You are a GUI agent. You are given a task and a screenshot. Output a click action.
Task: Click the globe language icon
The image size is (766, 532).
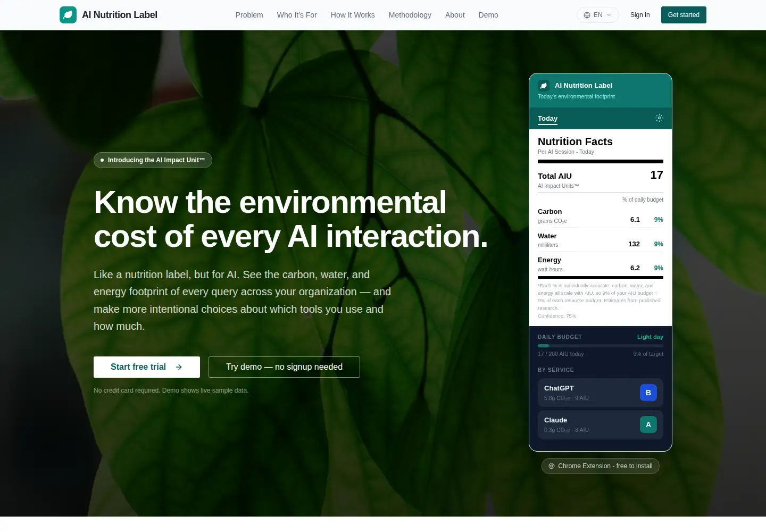587,15
